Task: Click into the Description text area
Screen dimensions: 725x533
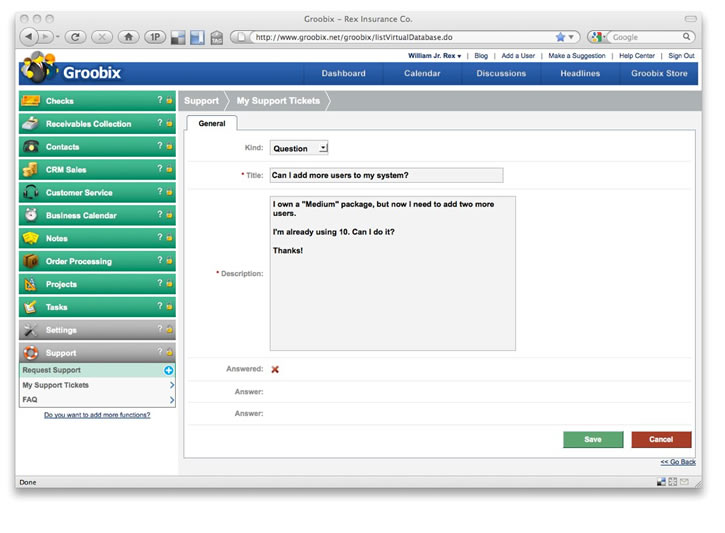Action: tap(393, 273)
